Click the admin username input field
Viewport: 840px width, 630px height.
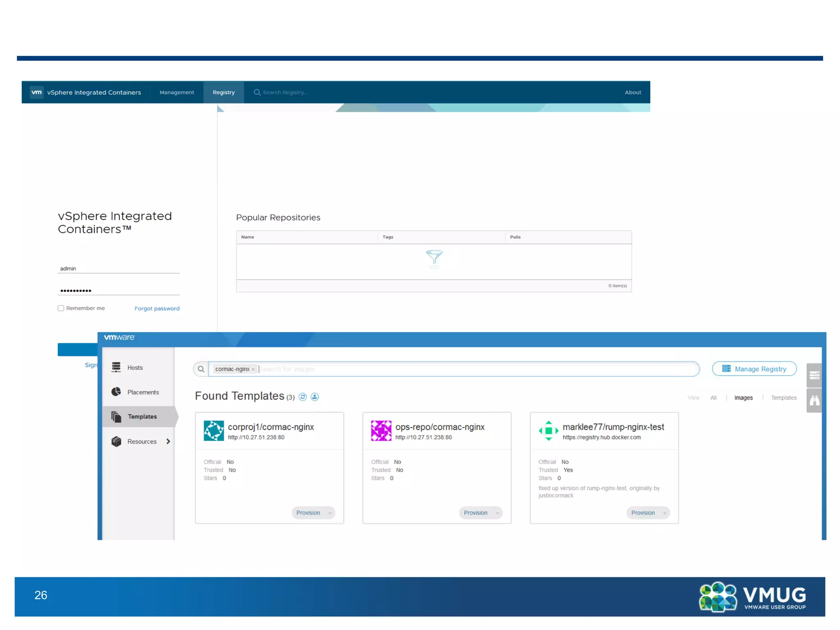coord(118,268)
